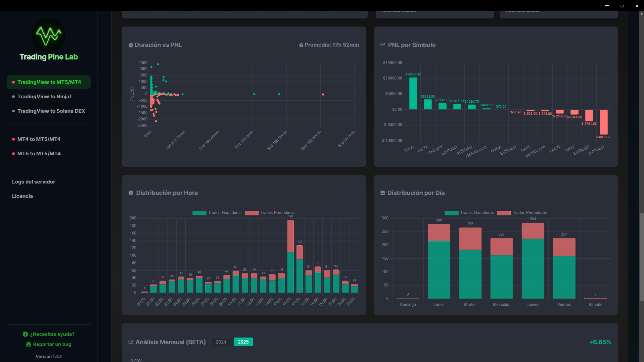Screen dimensions: 644x362
Task: Click the clock icon beside Duración vs PNL
Action: coord(131,45)
